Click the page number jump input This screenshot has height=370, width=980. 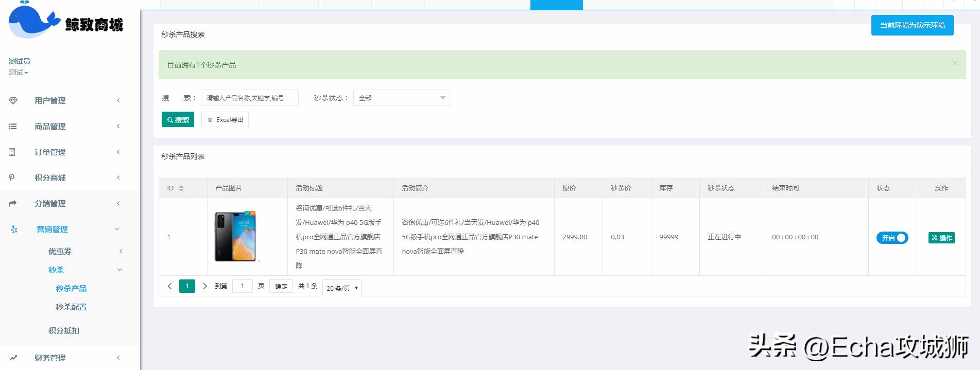pyautogui.click(x=243, y=286)
